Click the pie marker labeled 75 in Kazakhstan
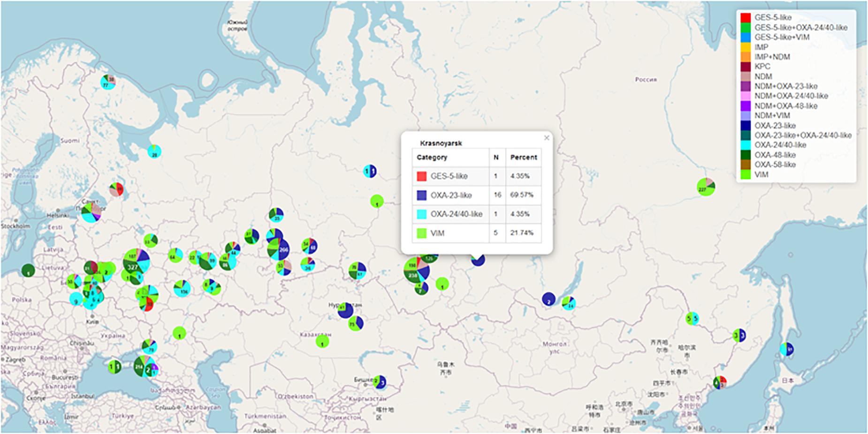868x434 pixels. (x=356, y=323)
